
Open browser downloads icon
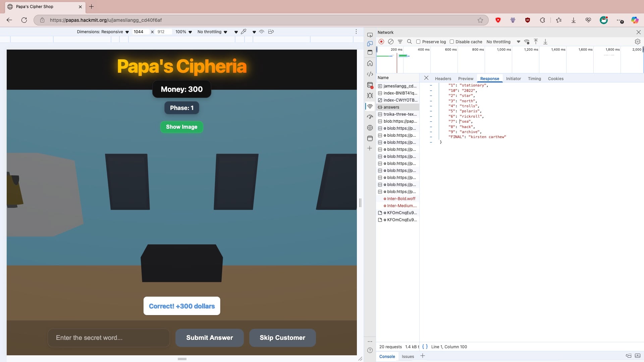[x=574, y=20]
